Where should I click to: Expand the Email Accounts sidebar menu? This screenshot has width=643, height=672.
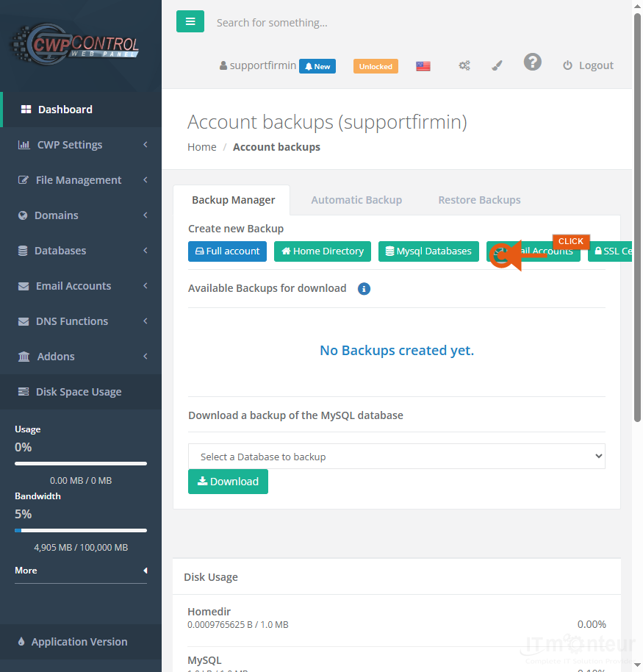81,286
